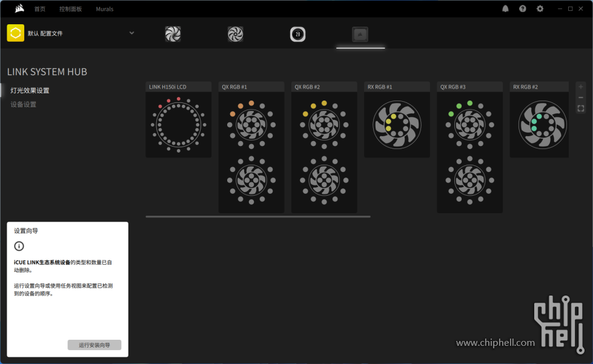This screenshot has width=593, height=364.
Task: Click the yellow default profile icon
Action: click(x=16, y=33)
